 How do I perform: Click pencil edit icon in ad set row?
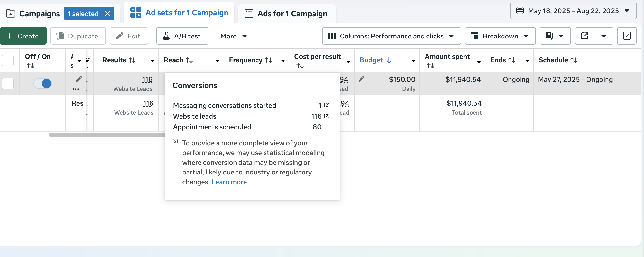coord(79,79)
